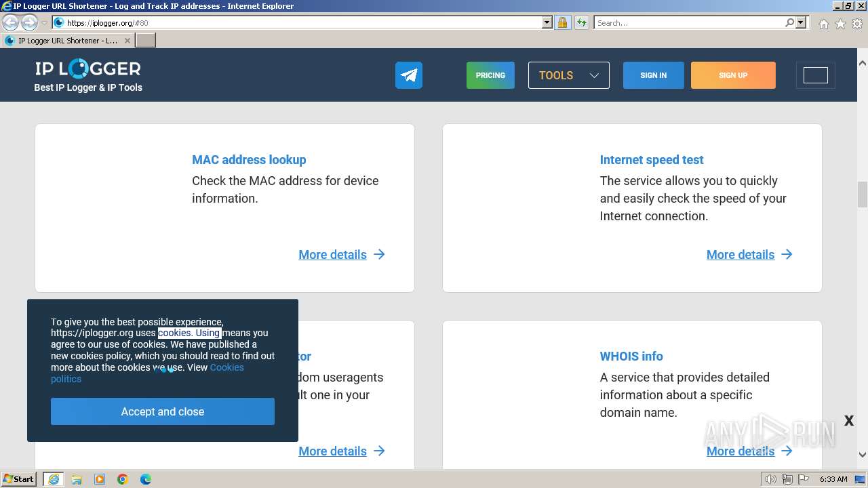Click the network tray icon
Viewport: 868px width, 488px height.
(787, 479)
